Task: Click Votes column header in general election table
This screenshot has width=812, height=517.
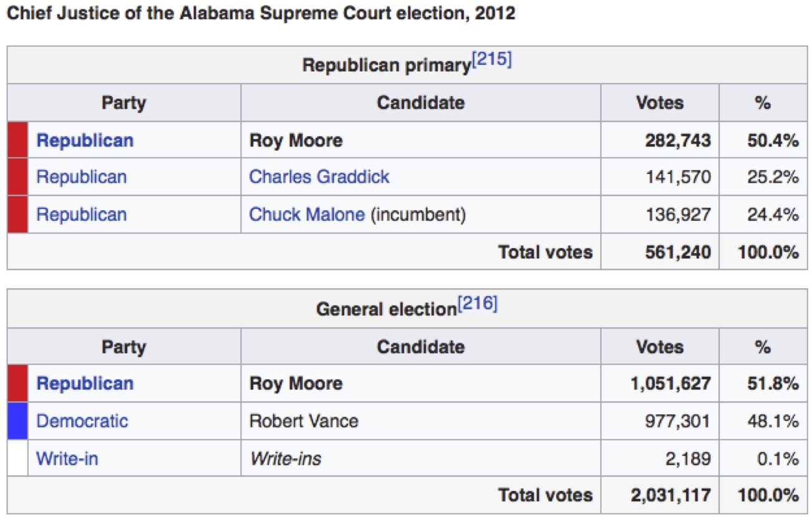Action: [x=659, y=347]
